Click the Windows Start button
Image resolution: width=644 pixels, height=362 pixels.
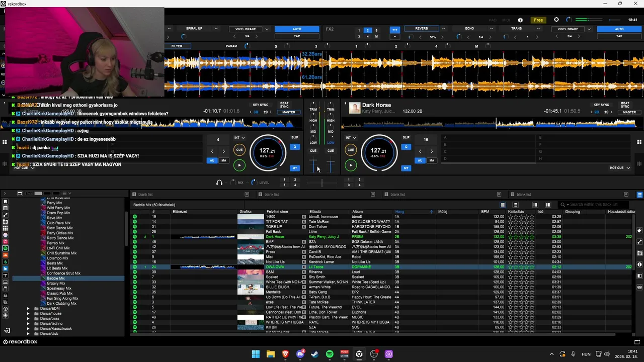click(256, 354)
